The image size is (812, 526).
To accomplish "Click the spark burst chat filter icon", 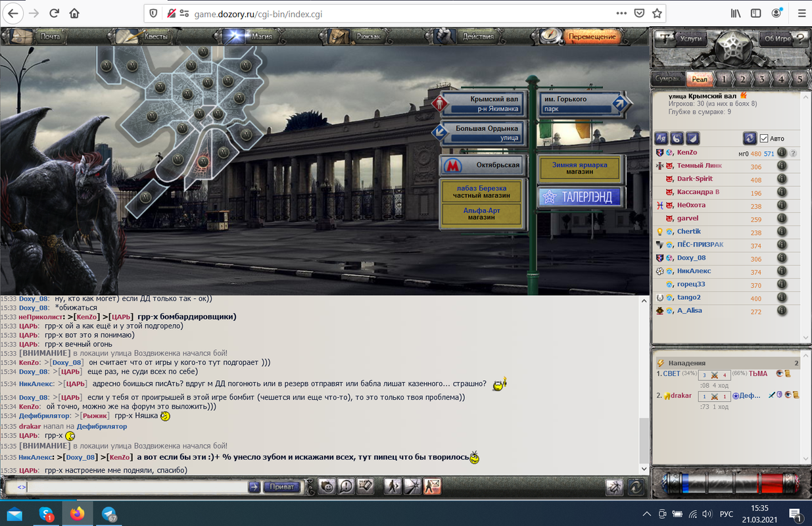I will click(412, 487).
